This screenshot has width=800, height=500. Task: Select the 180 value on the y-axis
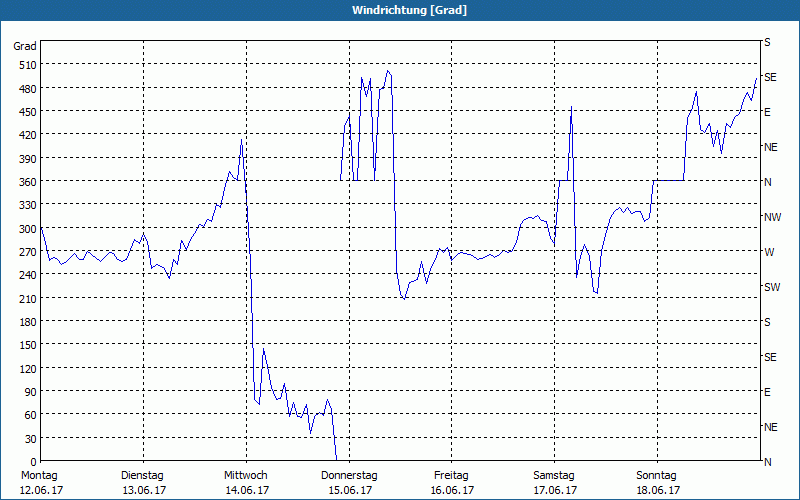coord(25,321)
